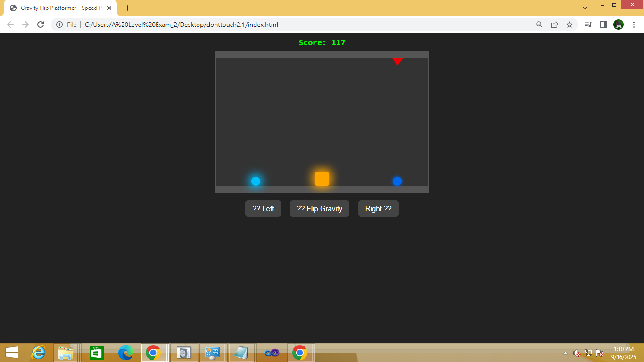Bookmark this page with the star
The height and width of the screenshot is (362, 644).
[x=570, y=25]
